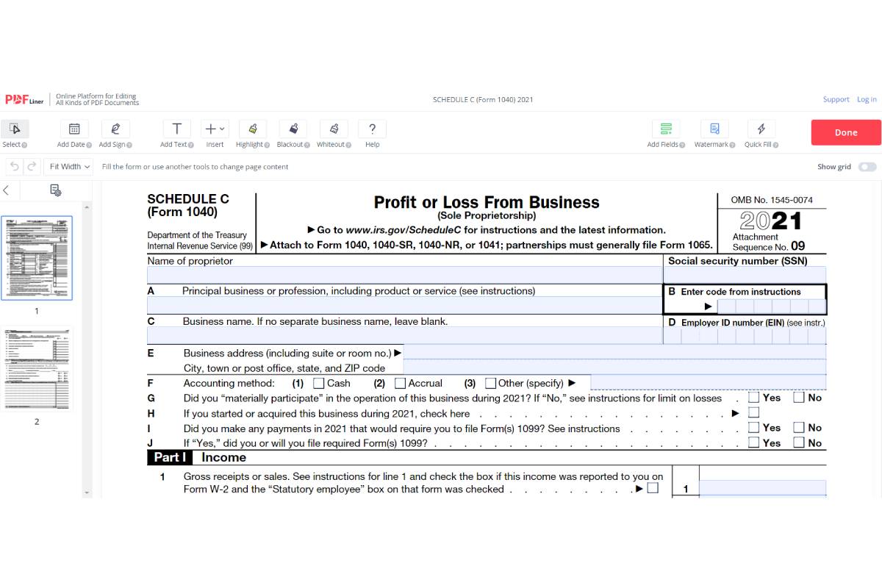Viewport: 882px width, 588px height.
Task: Click the Business name field
Action: [x=405, y=336]
